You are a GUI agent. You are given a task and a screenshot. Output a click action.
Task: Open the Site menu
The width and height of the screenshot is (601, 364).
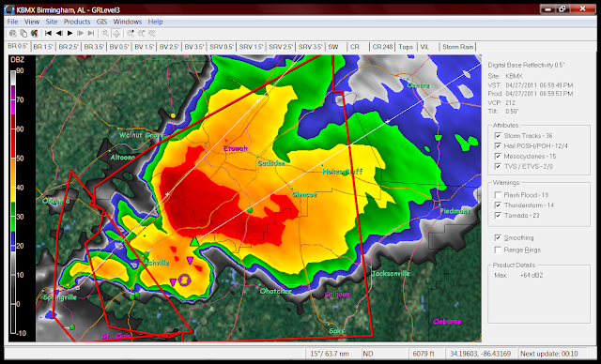pos(52,22)
